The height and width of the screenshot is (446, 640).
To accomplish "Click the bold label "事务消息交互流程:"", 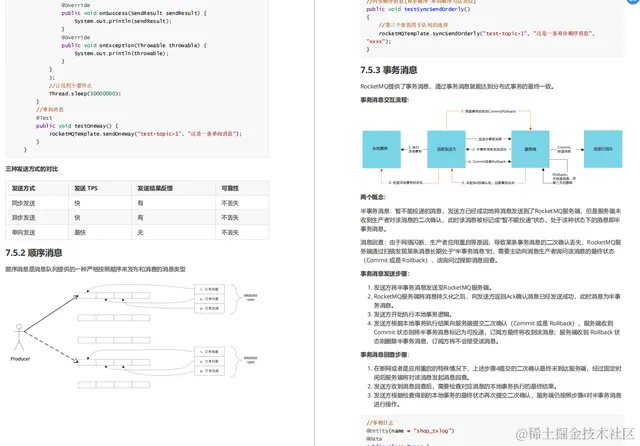I will [384, 100].
